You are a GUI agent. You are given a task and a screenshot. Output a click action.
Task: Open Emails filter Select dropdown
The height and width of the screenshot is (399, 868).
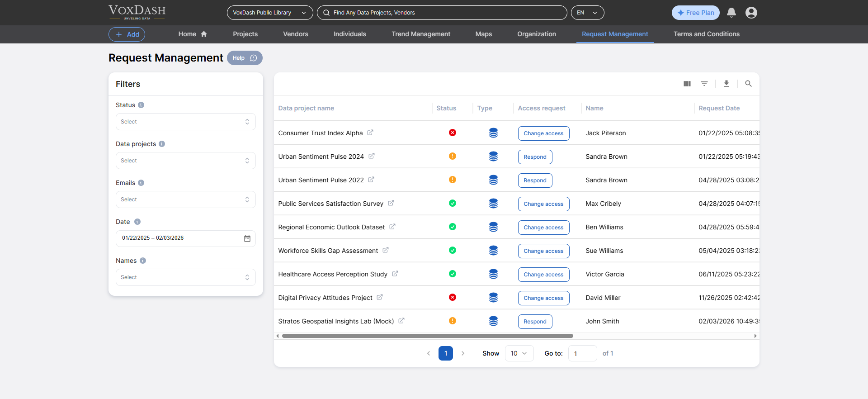[x=186, y=199]
